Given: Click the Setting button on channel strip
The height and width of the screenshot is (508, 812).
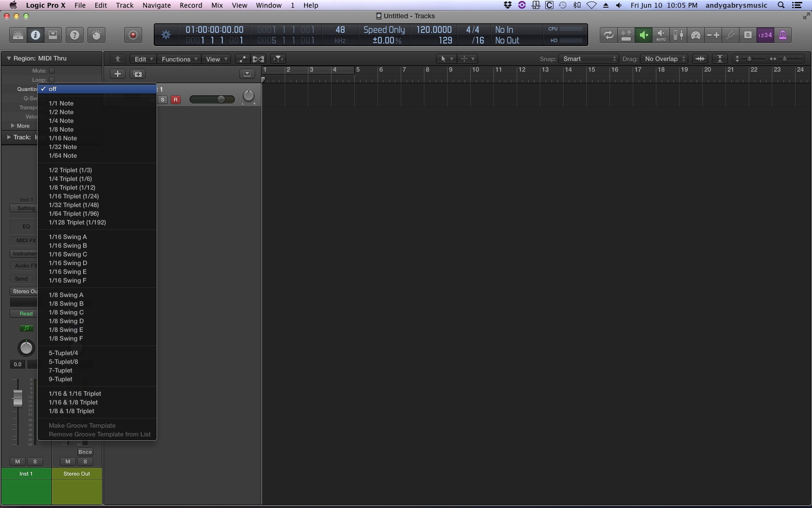Looking at the screenshot, I should tap(24, 209).
